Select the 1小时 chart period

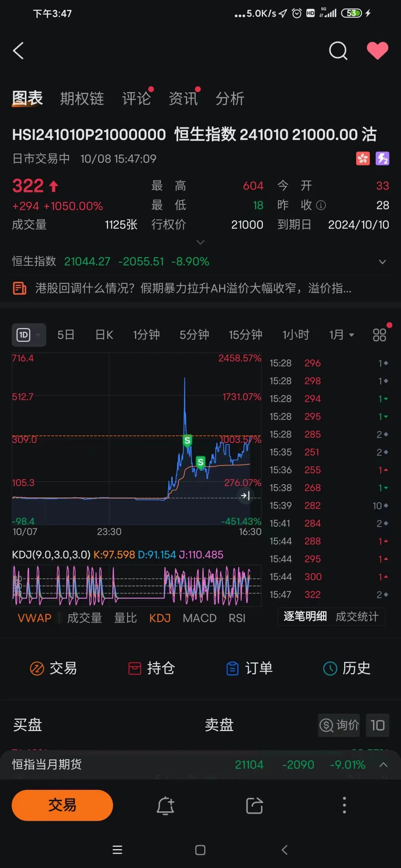(x=296, y=335)
